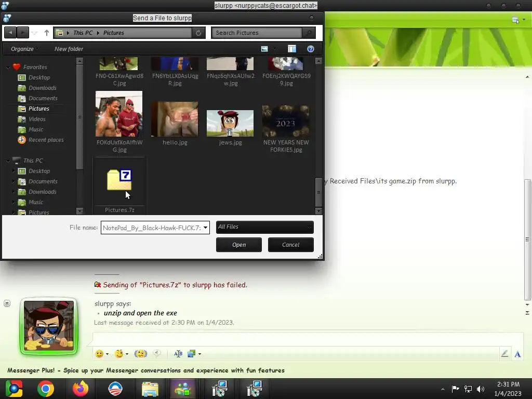Click the Pictures breadcrumb segment
532x399 pixels.
[x=114, y=33]
